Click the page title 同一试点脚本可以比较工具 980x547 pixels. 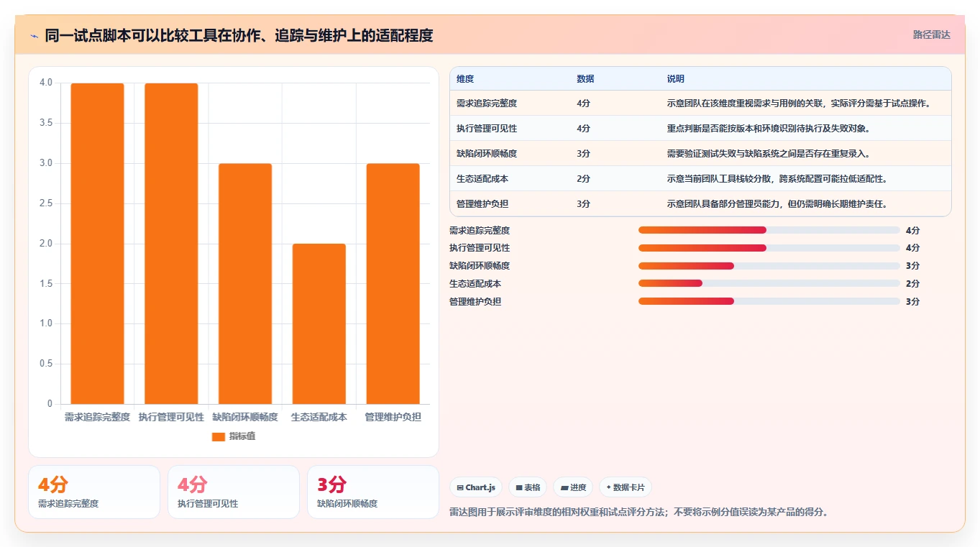click(239, 35)
